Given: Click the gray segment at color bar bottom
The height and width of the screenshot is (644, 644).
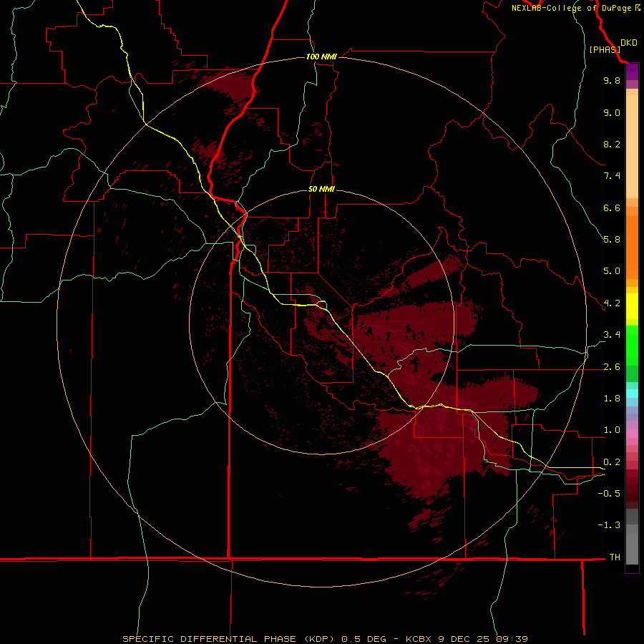Looking at the screenshot, I should 632,548.
